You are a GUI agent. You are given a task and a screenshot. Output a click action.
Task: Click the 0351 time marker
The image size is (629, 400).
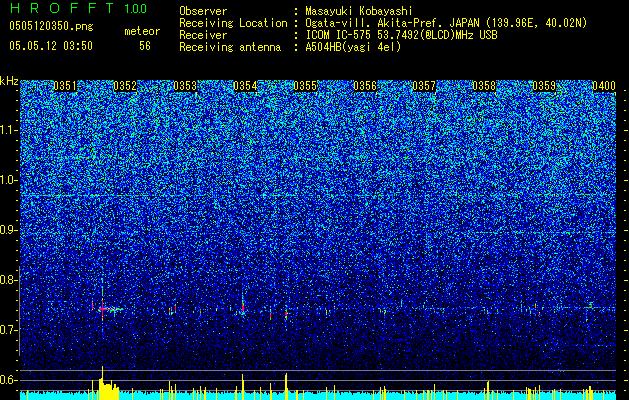(65, 86)
